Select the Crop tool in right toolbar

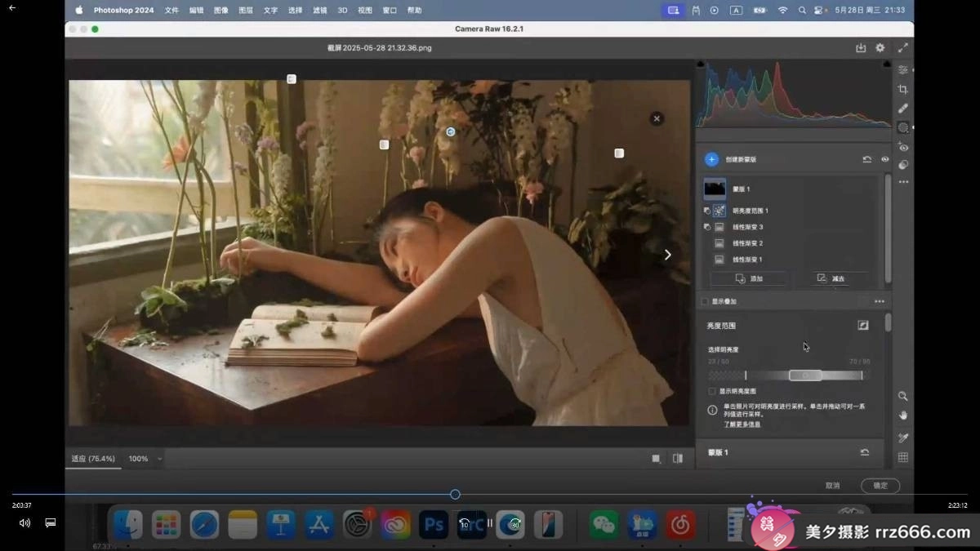(x=902, y=89)
